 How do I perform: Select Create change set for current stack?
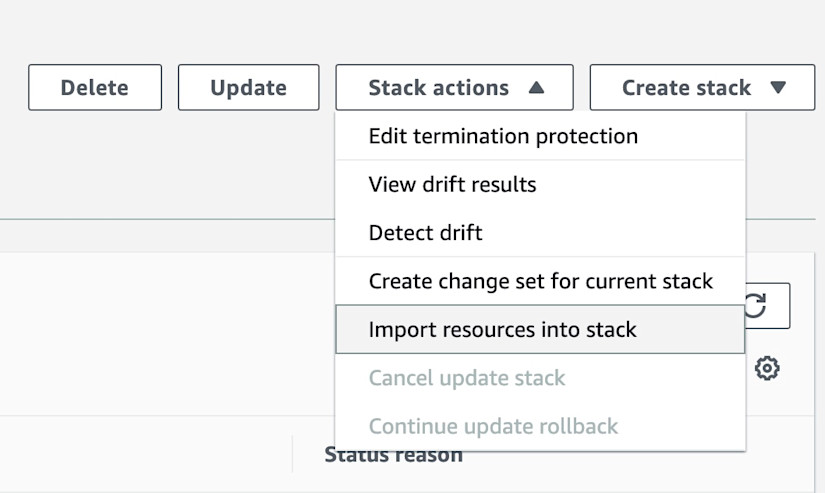click(540, 281)
